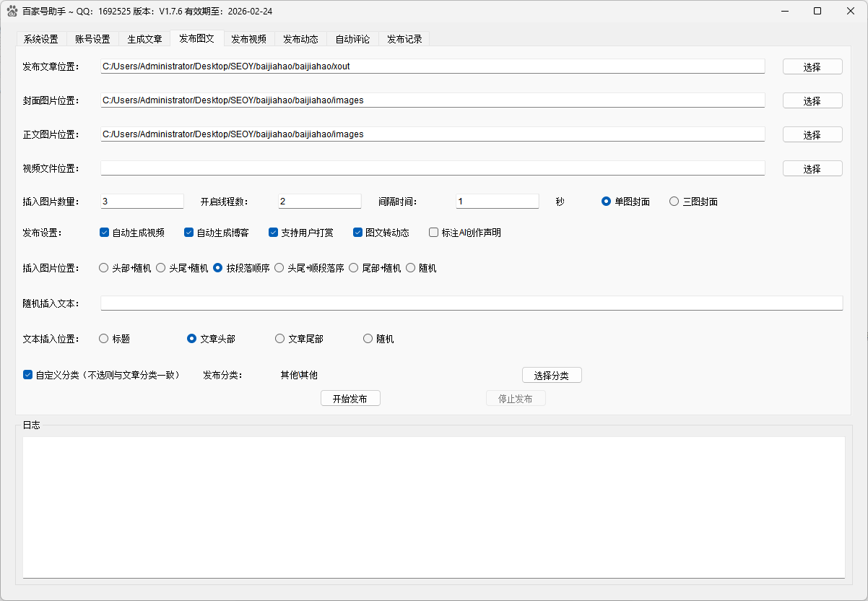868x601 pixels.
Task: Open 选择分类 category picker
Action: [552, 375]
